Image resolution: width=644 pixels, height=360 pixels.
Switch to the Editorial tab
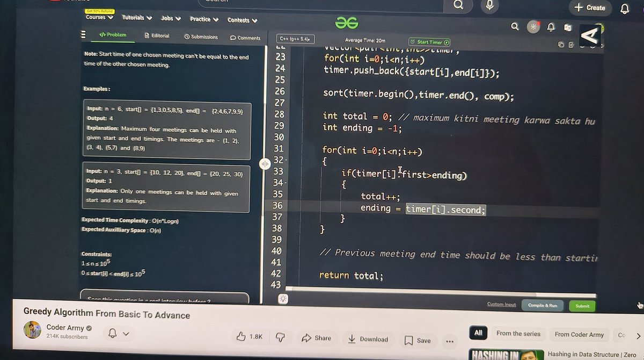157,36
